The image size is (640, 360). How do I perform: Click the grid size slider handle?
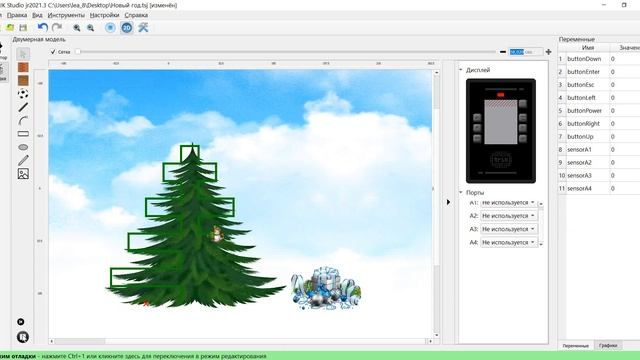78,52
